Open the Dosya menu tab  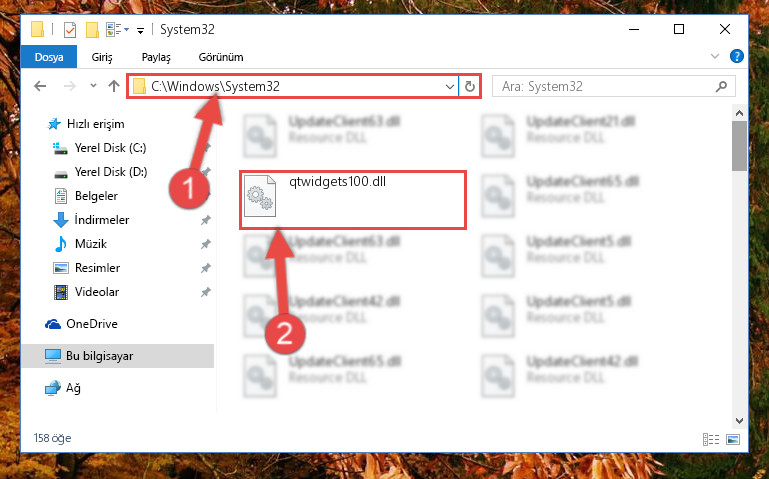49,57
